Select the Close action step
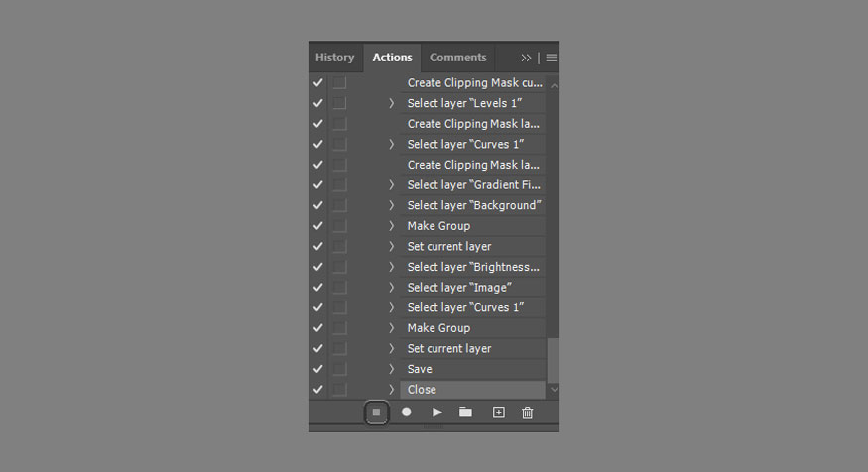The image size is (868, 472). (x=473, y=390)
